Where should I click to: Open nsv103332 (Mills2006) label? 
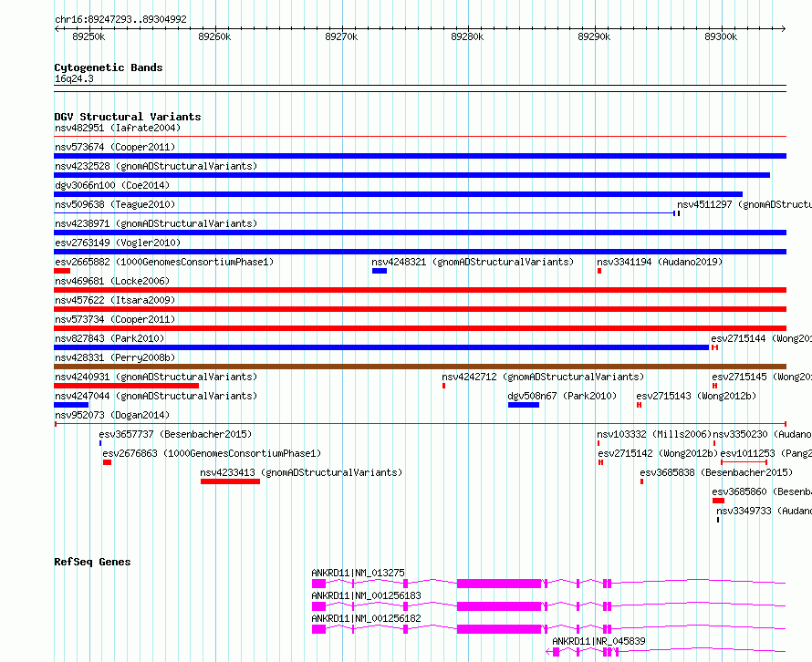tap(654, 434)
